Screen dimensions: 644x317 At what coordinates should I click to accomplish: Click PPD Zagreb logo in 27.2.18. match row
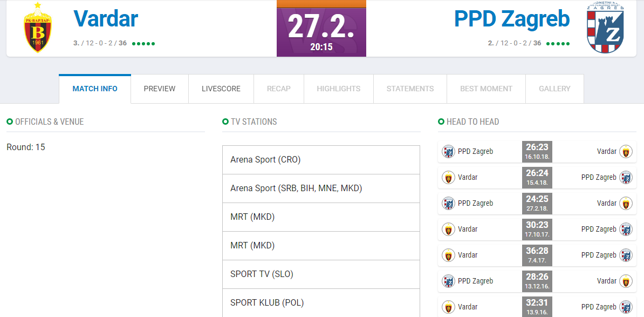(449, 204)
